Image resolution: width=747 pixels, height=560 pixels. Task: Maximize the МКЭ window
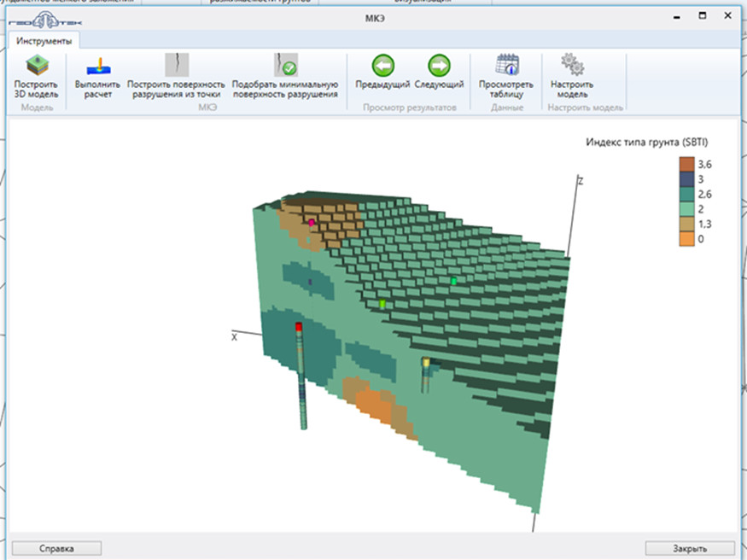pyautogui.click(x=702, y=15)
